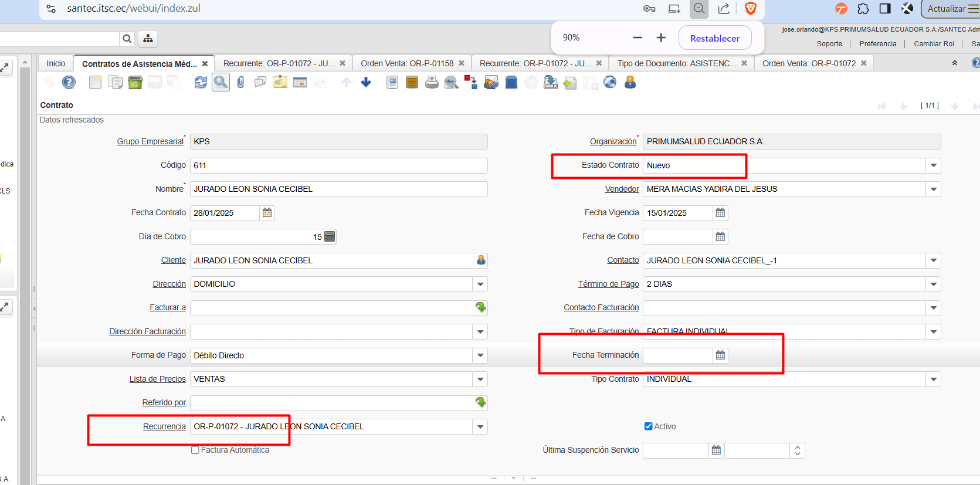Uncheck the Activo checkbox

point(648,426)
